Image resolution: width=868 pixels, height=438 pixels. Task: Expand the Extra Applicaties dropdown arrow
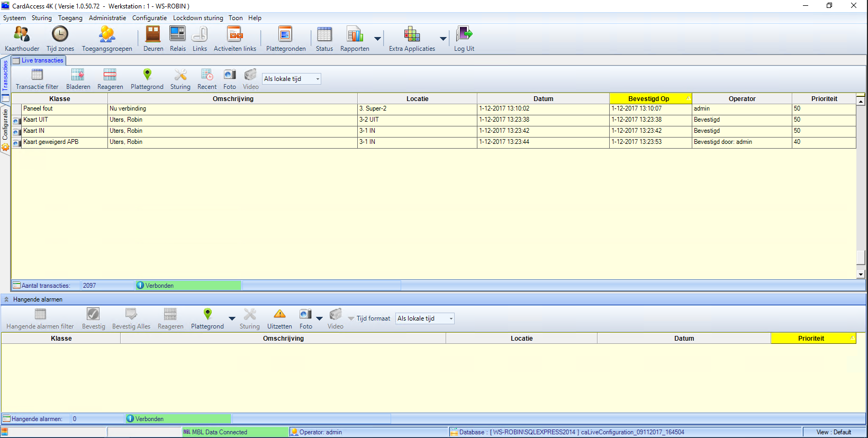[x=443, y=39]
